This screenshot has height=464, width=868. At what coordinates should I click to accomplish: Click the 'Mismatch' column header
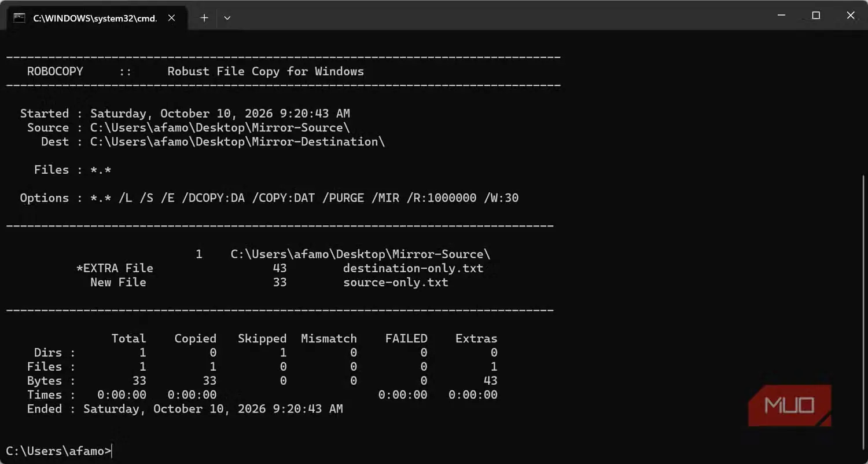329,338
